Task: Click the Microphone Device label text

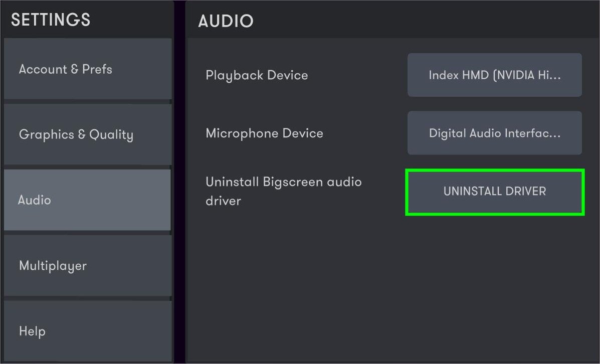Action: [x=264, y=133]
